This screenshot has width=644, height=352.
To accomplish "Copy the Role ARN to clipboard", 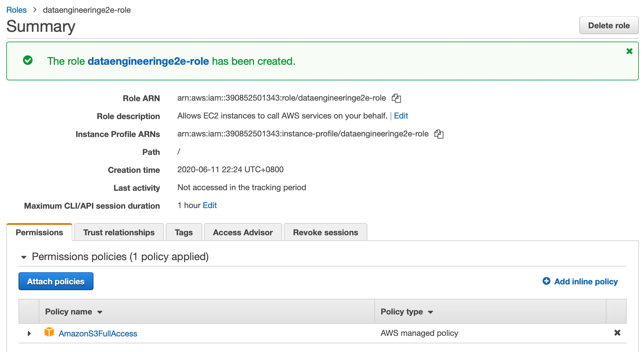I will [x=396, y=98].
